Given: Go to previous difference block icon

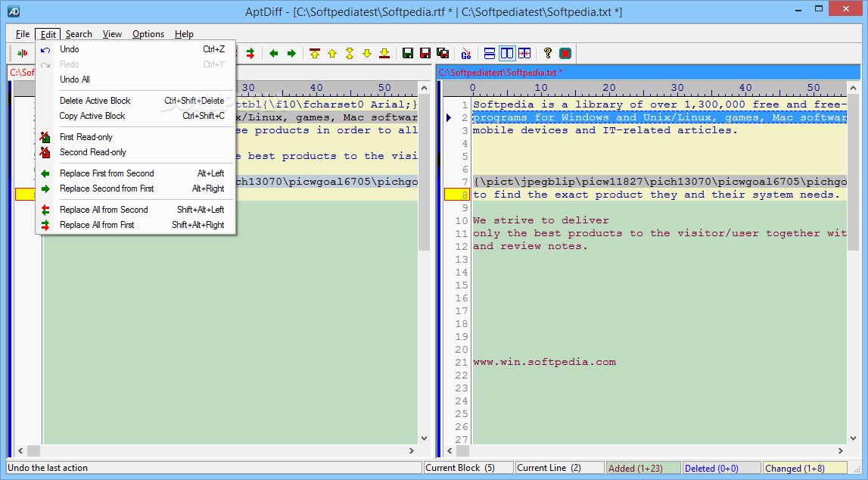Looking at the screenshot, I should [332, 53].
